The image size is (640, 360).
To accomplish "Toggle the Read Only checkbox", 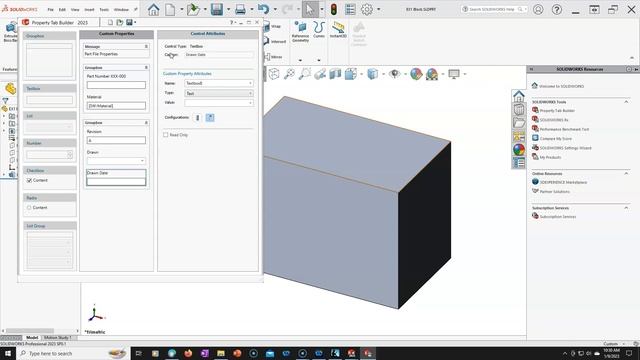I will point(166,135).
